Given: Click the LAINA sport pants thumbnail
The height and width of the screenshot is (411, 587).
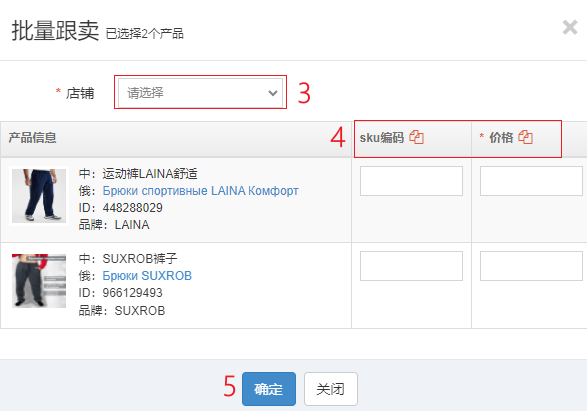Looking at the screenshot, I should [39, 196].
